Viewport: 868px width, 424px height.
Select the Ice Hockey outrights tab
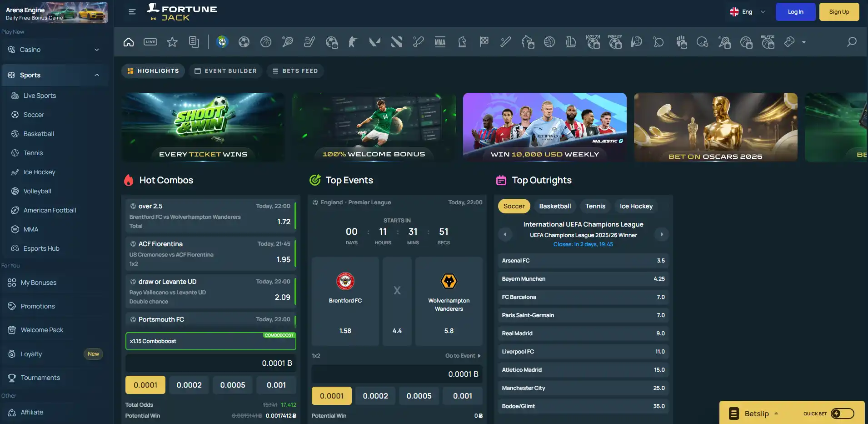(x=636, y=206)
